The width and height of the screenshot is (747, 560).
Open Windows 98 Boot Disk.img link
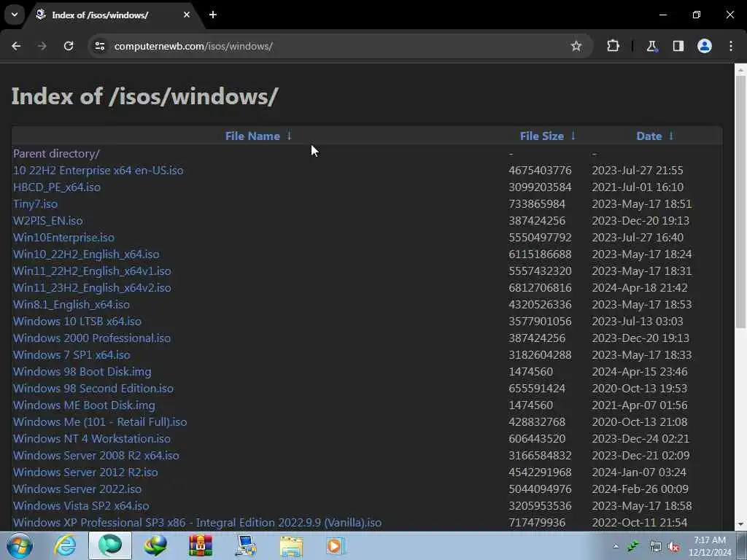[82, 371]
